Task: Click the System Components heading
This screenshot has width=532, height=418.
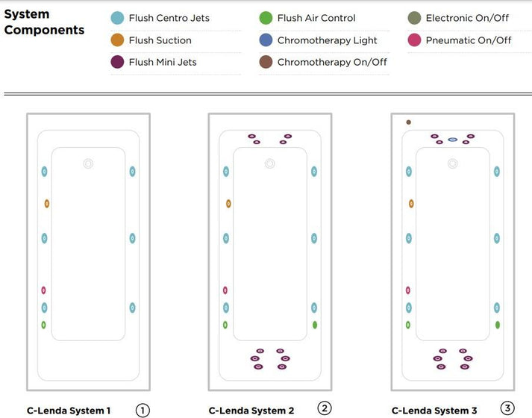Action: pyautogui.click(x=44, y=22)
